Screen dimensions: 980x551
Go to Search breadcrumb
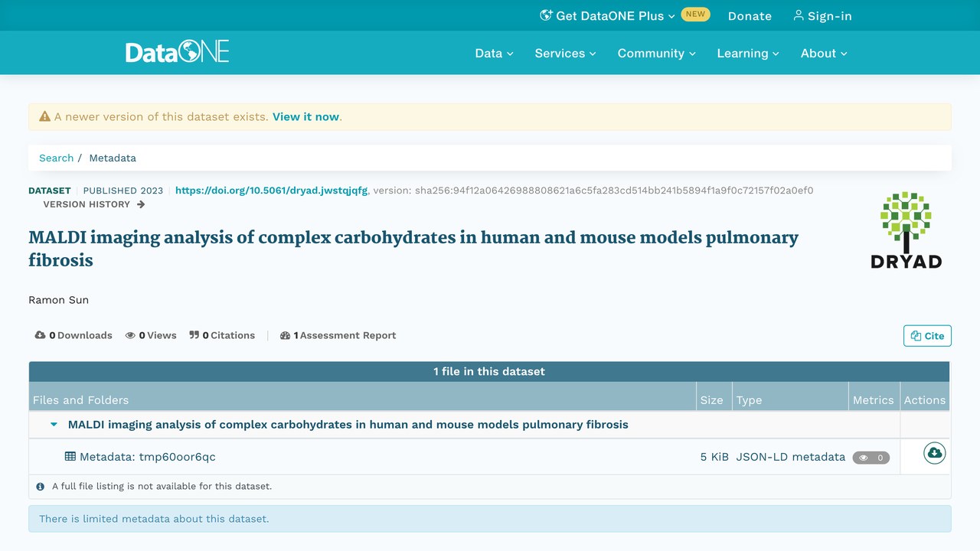(x=56, y=158)
